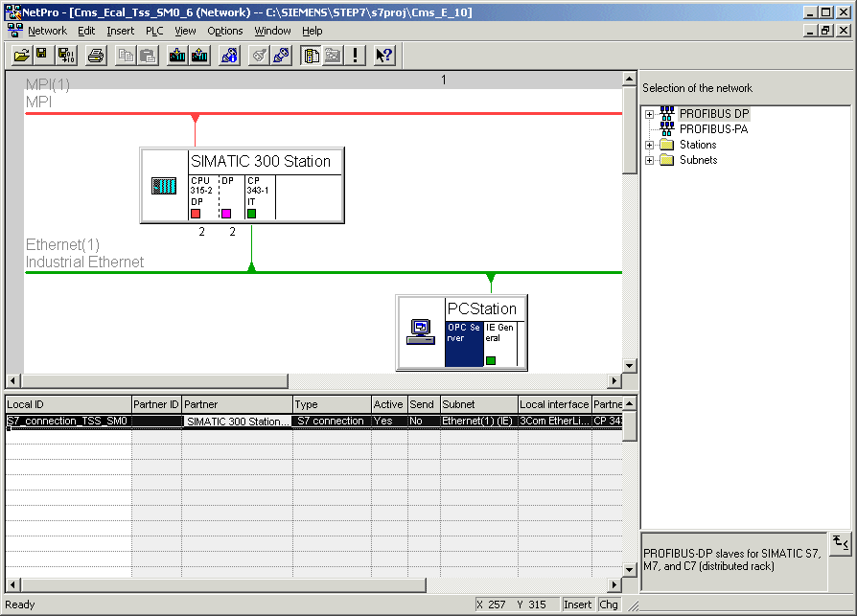Click the Open project folder icon
Viewport: 857px width, 616px height.
pyautogui.click(x=22, y=56)
